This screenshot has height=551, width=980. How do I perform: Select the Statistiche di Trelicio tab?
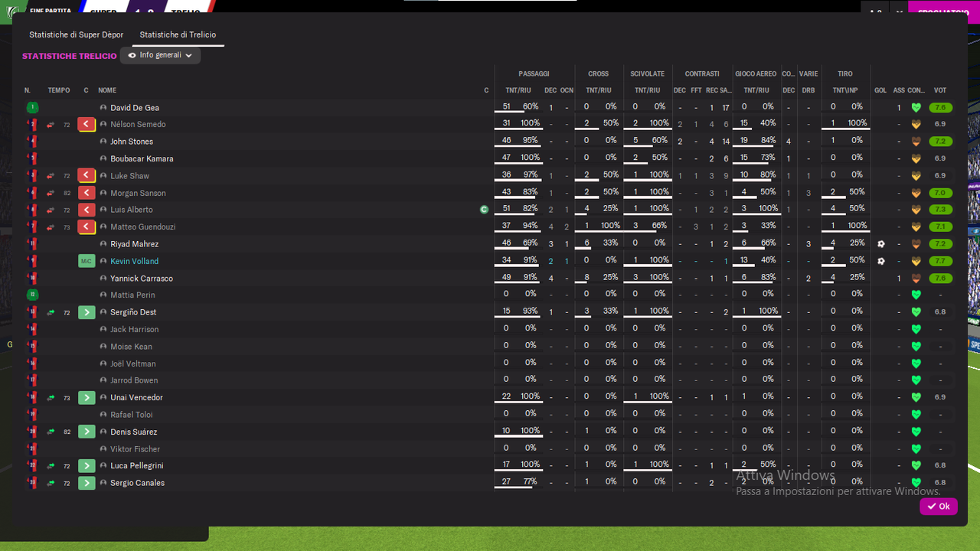pyautogui.click(x=178, y=35)
